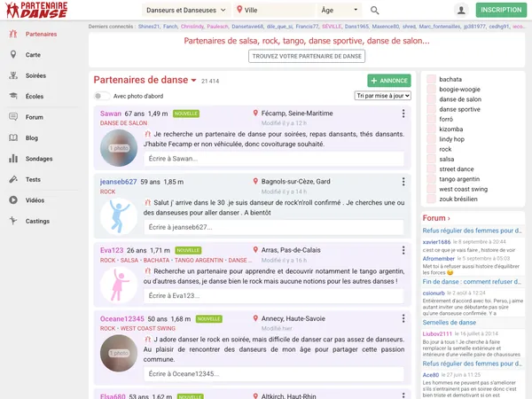Open Oceane12345's profile photo thumbnail
The height and width of the screenshot is (399, 532).
click(x=119, y=353)
